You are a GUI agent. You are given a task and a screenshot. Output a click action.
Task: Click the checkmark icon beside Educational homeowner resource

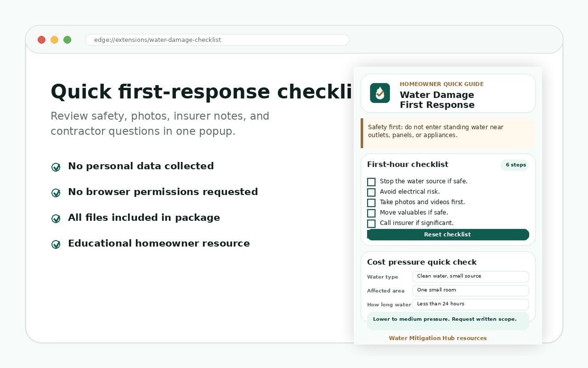(56, 244)
